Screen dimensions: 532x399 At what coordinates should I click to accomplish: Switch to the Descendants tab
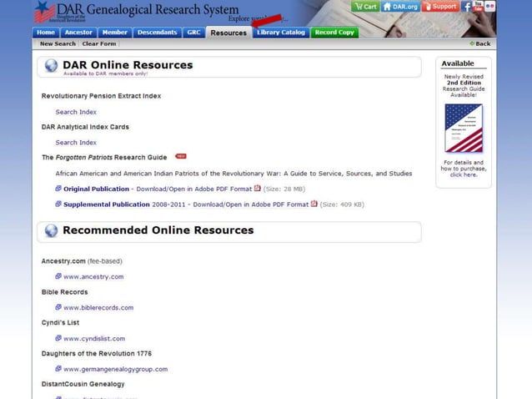pos(157,33)
